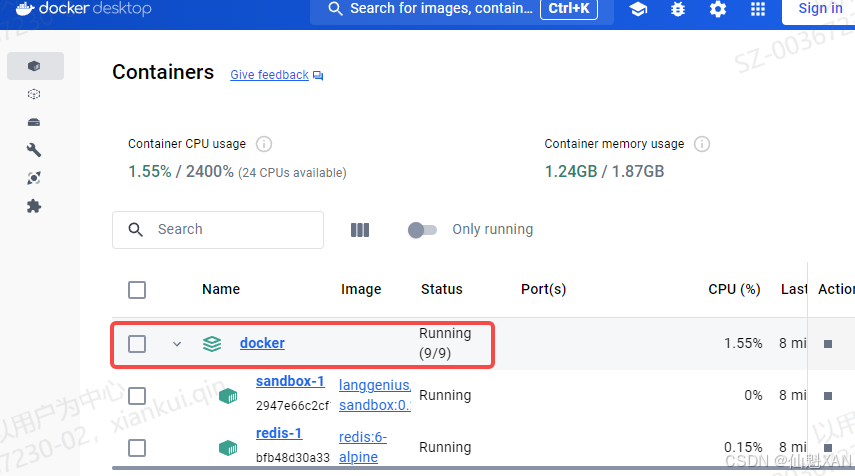Image resolution: width=855 pixels, height=476 pixels.
Task: Stop the docker compose stack
Action: (828, 344)
